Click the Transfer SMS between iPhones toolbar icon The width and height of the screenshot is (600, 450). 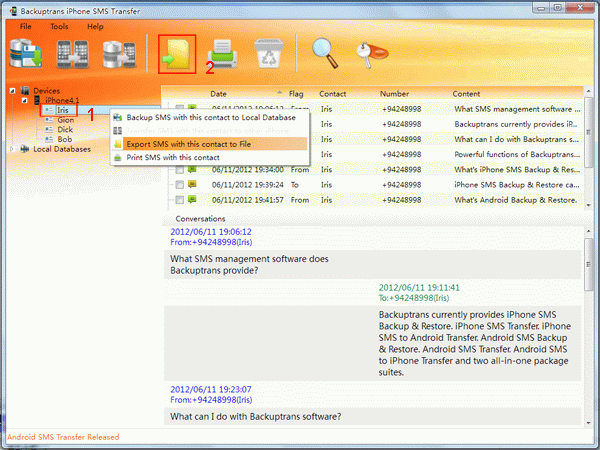[x=73, y=54]
